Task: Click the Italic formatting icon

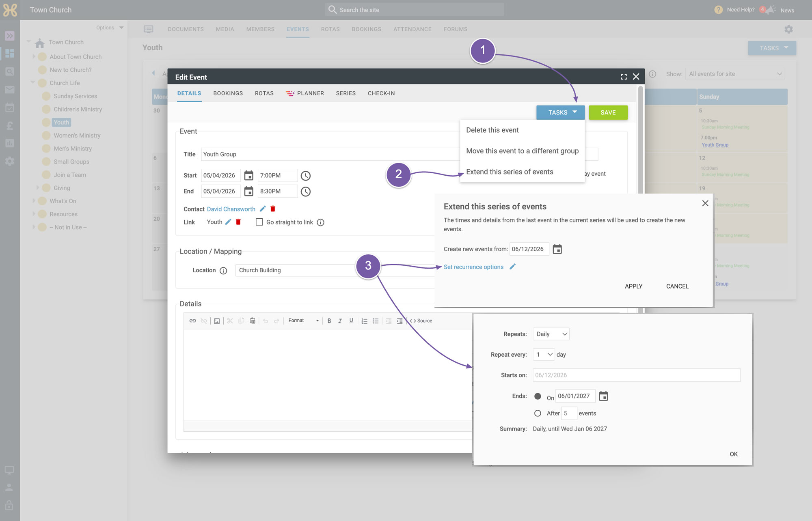Action: coord(340,321)
